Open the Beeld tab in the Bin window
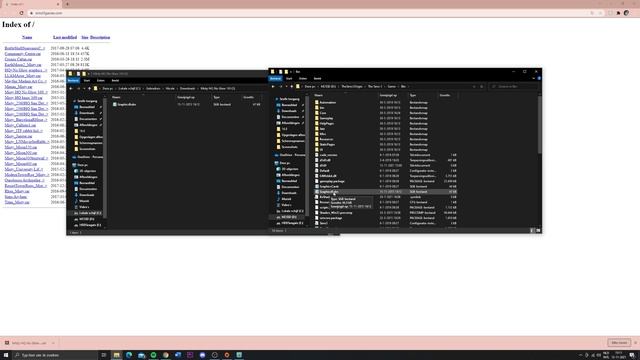 [x=317, y=78]
